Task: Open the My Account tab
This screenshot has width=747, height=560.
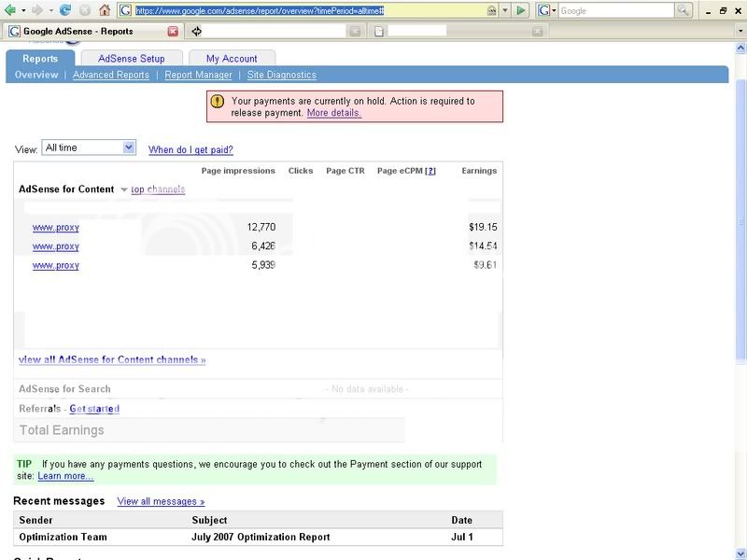Action: [232, 59]
